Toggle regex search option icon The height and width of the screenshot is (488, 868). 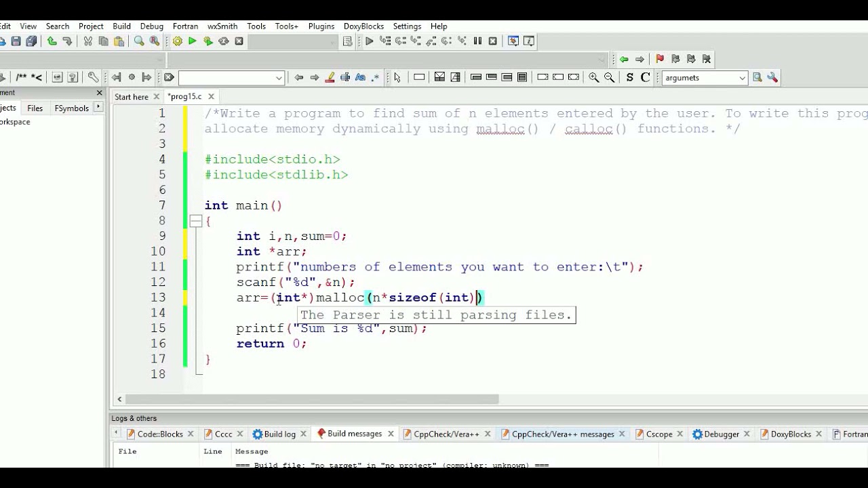(x=376, y=77)
